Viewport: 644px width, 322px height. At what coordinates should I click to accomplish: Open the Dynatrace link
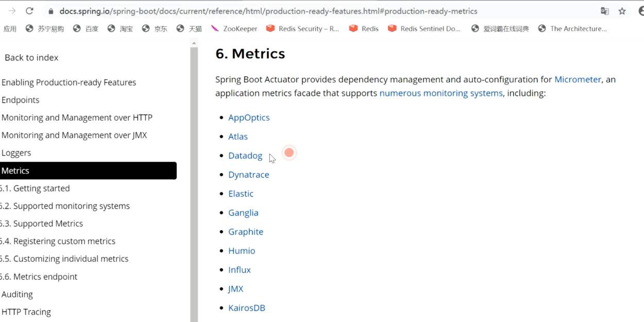click(x=249, y=175)
